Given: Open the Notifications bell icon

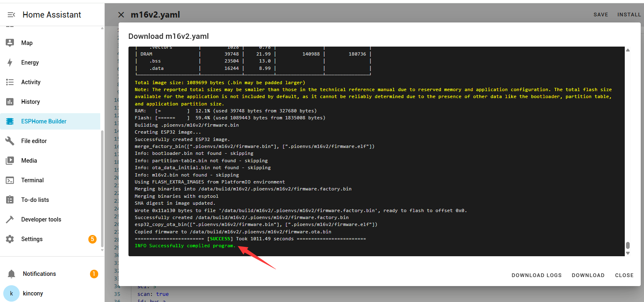Looking at the screenshot, I should point(11,274).
